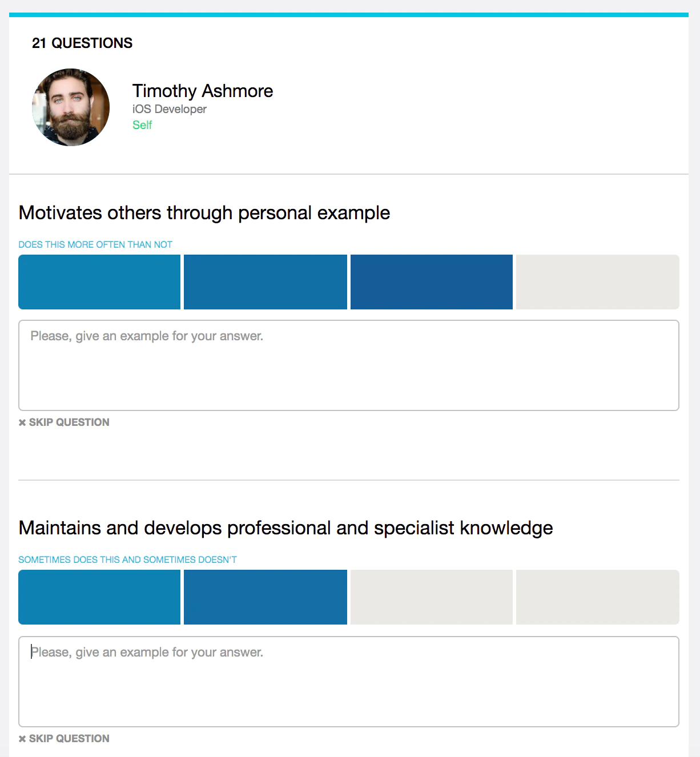Image resolution: width=700 pixels, height=757 pixels.
Task: Select first rating block for Maintains knowledge question
Action: point(99,597)
